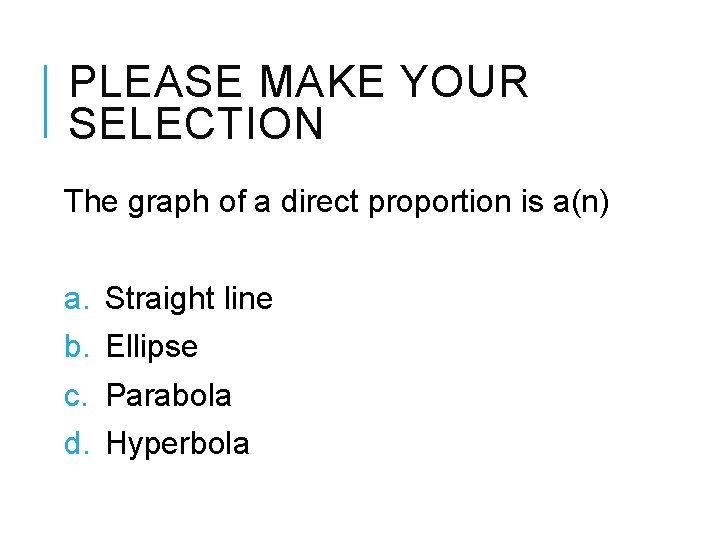Click the title word MAKE
The width and height of the screenshot is (720, 540).
point(321,81)
